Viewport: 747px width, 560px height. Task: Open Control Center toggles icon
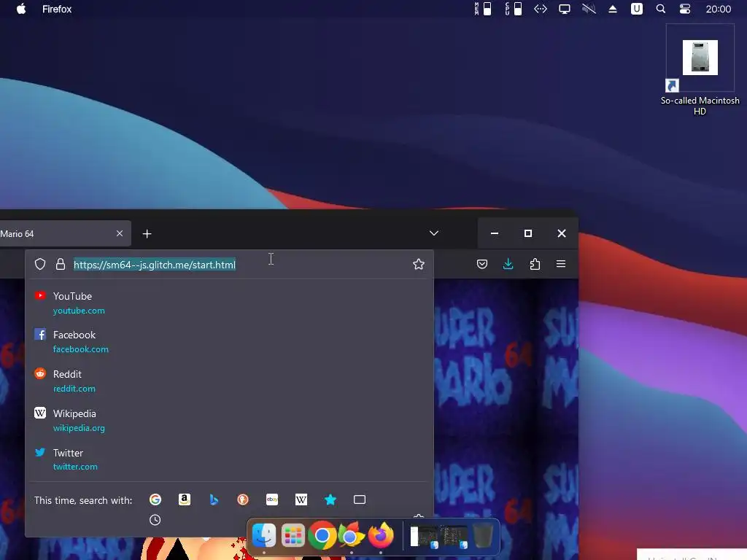684,9
